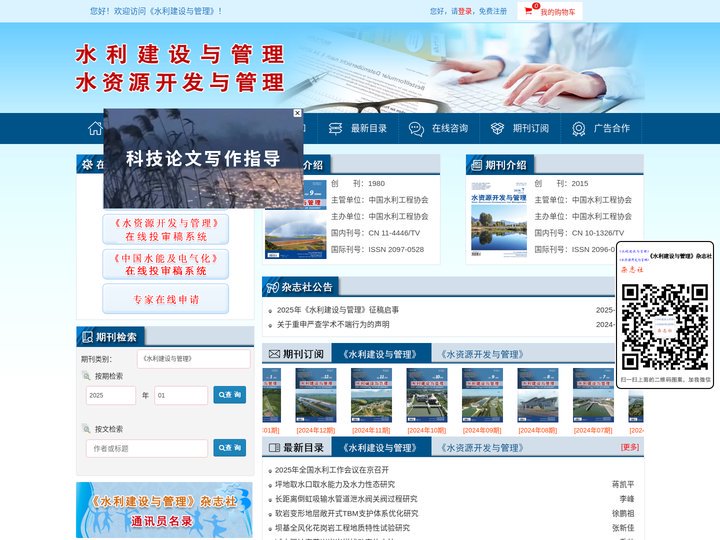Open article 坪地取水口取水能力及水力性态研究
Viewport: 720px width, 540px height.
pos(335,484)
